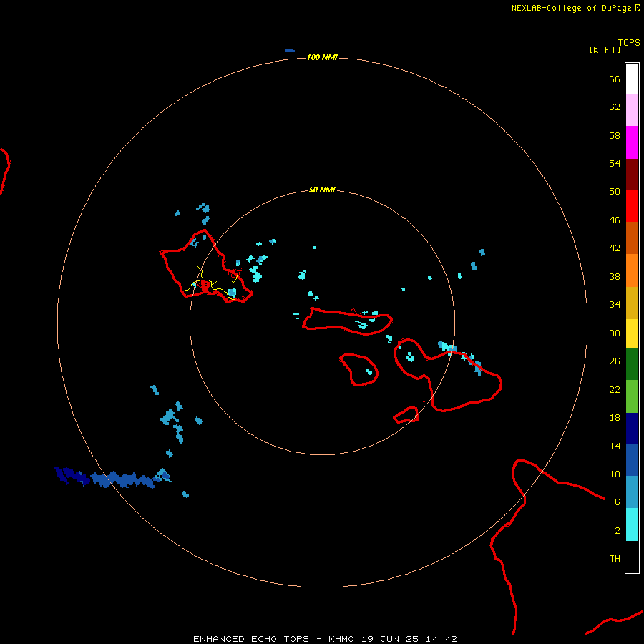
Task: Click the '38' scale value
Action: coord(615,276)
